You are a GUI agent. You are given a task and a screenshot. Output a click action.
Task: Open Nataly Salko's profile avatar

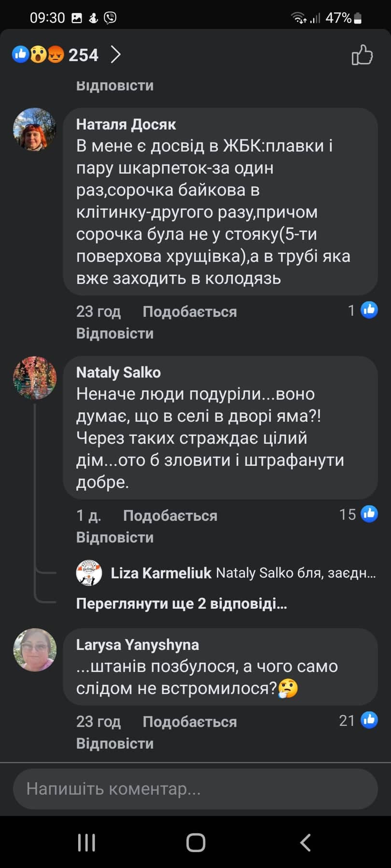[34, 378]
